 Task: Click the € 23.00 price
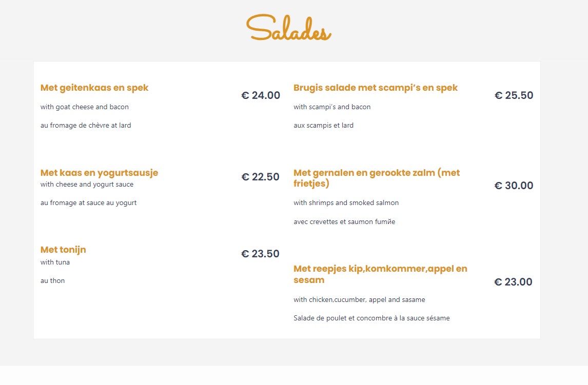(513, 282)
